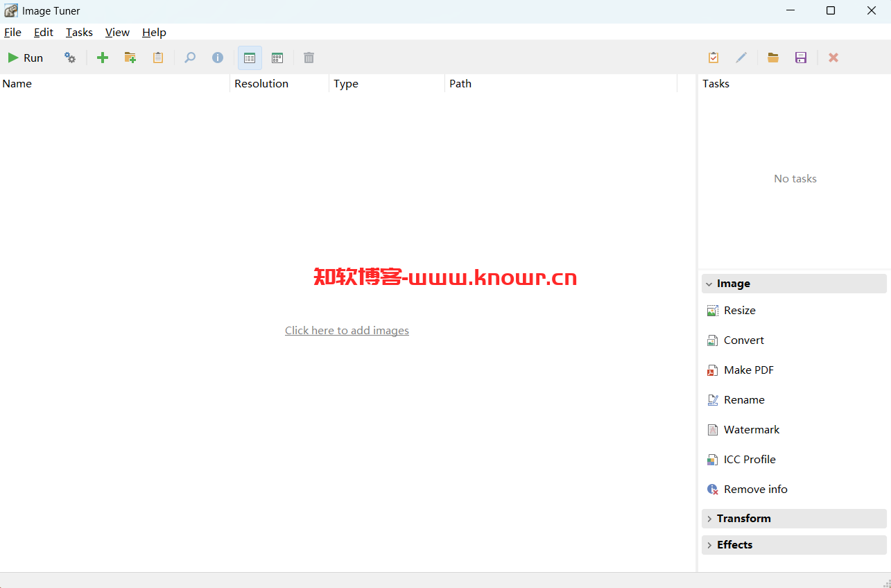The width and height of the screenshot is (891, 588).
Task: Sort by the Path column header
Action: pyautogui.click(x=561, y=83)
